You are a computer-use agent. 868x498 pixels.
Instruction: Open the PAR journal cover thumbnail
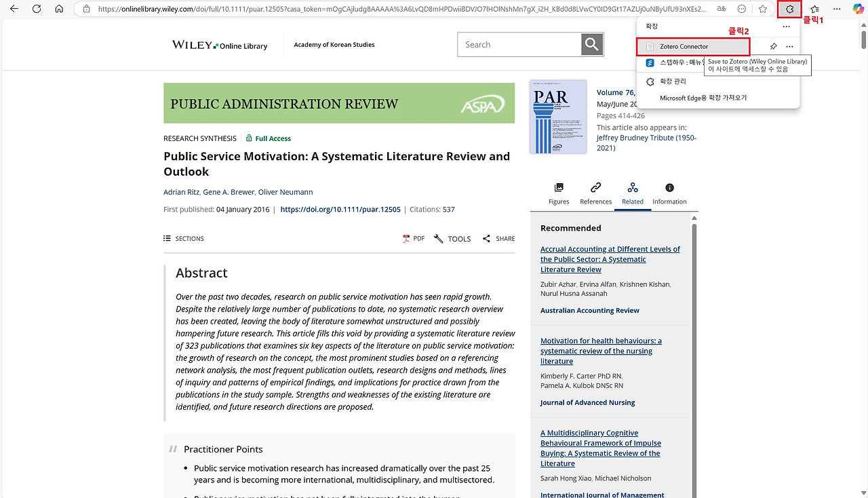(557, 117)
